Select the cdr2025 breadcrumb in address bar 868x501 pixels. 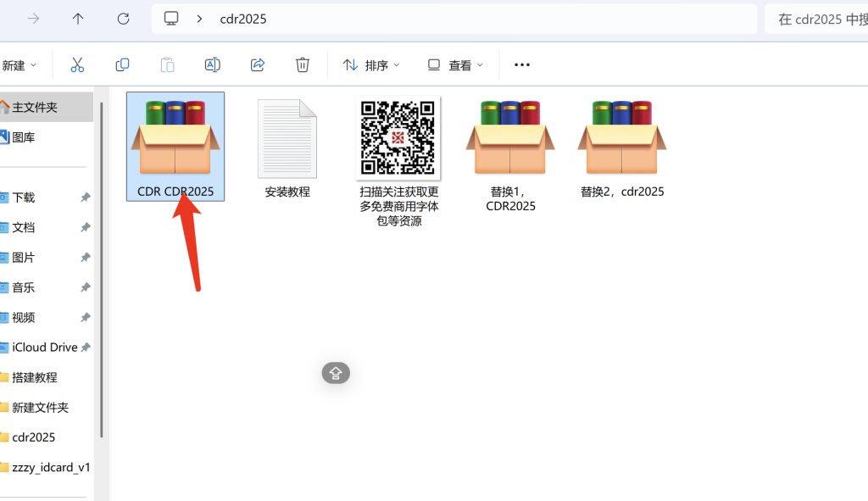(243, 19)
